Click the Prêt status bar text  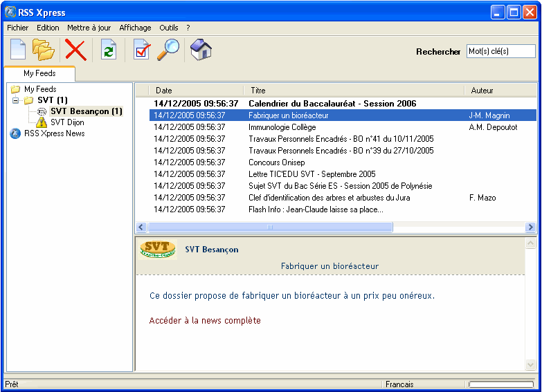point(11,384)
